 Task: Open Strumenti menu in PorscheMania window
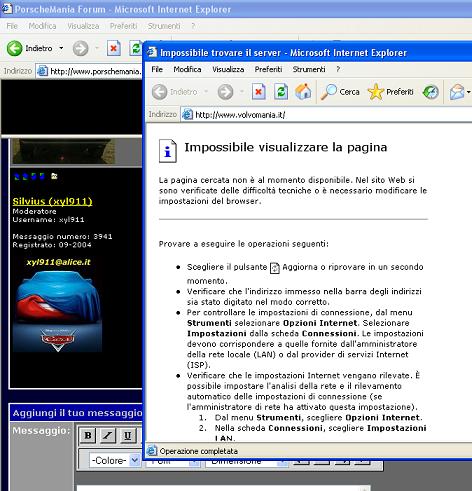164,26
